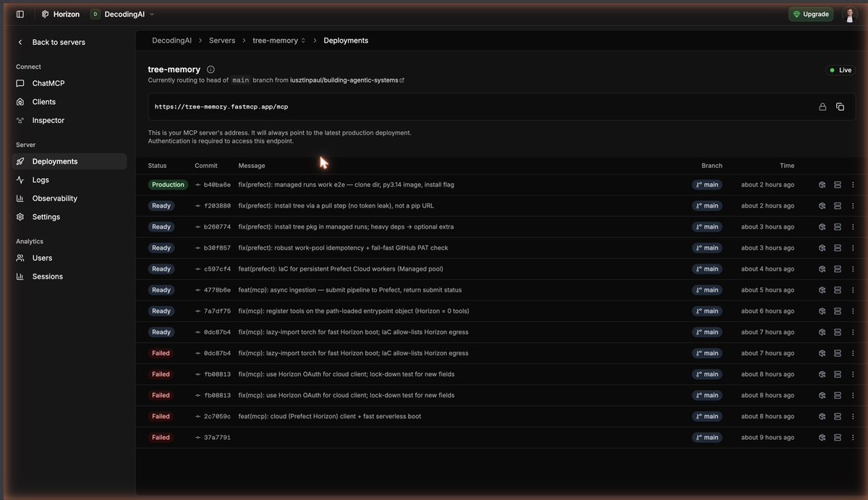Click the Servers breadcrumb

[222, 41]
